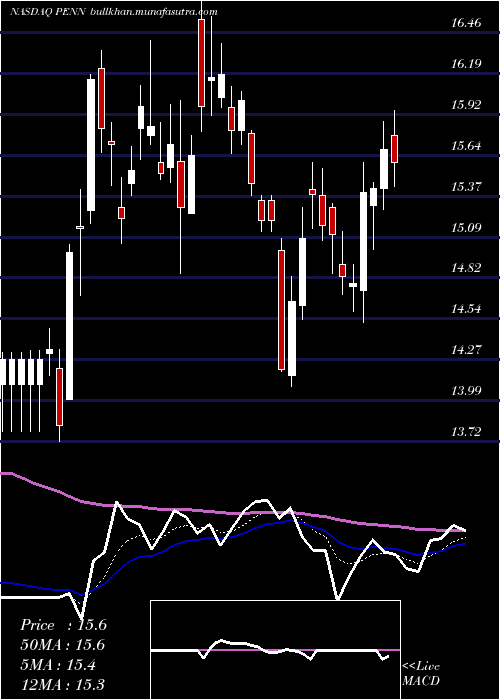Click the 12MA : 15.3 legend entry

(61, 684)
